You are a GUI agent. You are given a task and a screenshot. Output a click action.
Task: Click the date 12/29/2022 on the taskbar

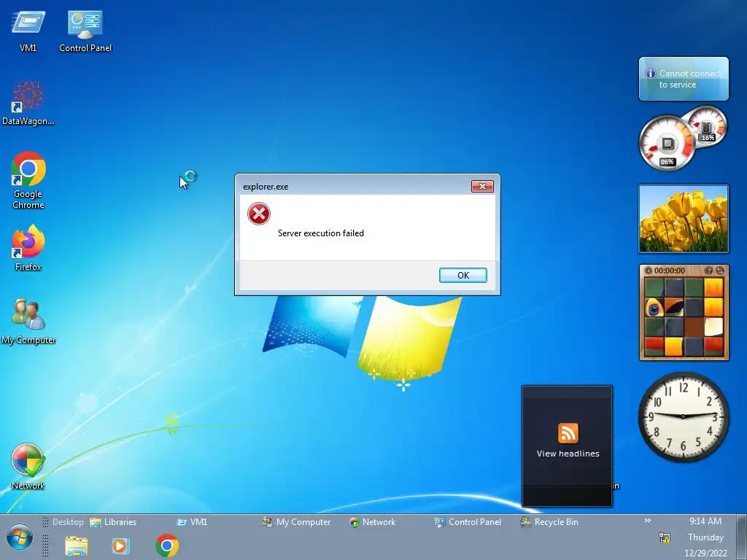[705, 553]
